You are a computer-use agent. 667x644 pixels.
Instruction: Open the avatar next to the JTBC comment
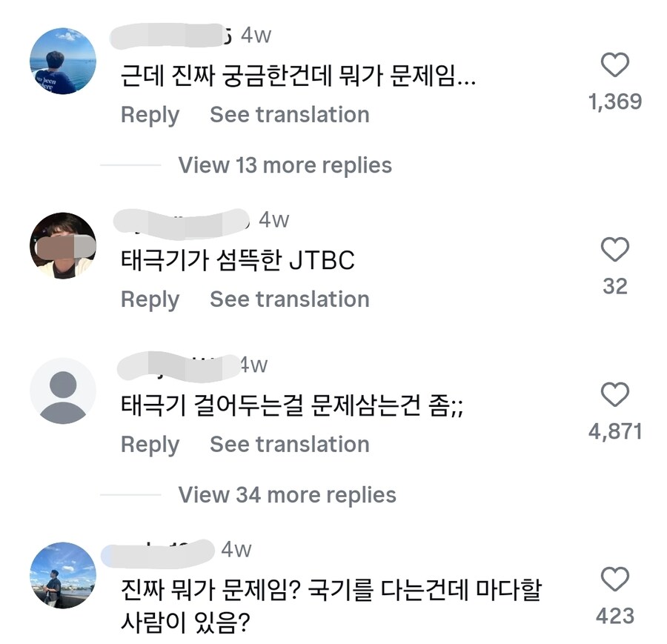click(63, 245)
